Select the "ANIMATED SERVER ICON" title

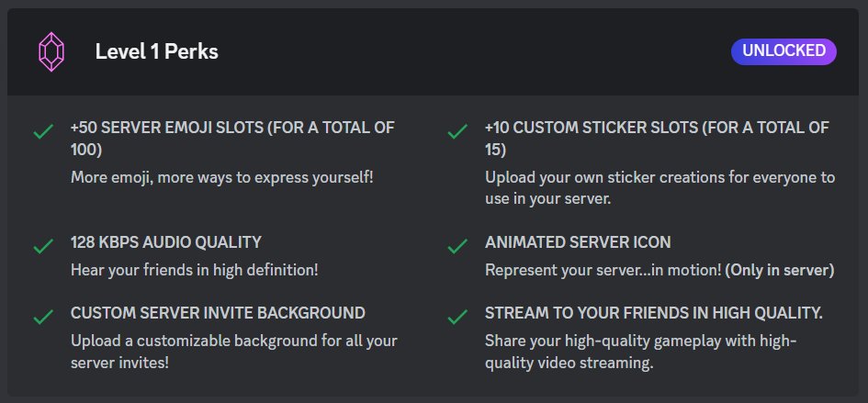point(578,242)
